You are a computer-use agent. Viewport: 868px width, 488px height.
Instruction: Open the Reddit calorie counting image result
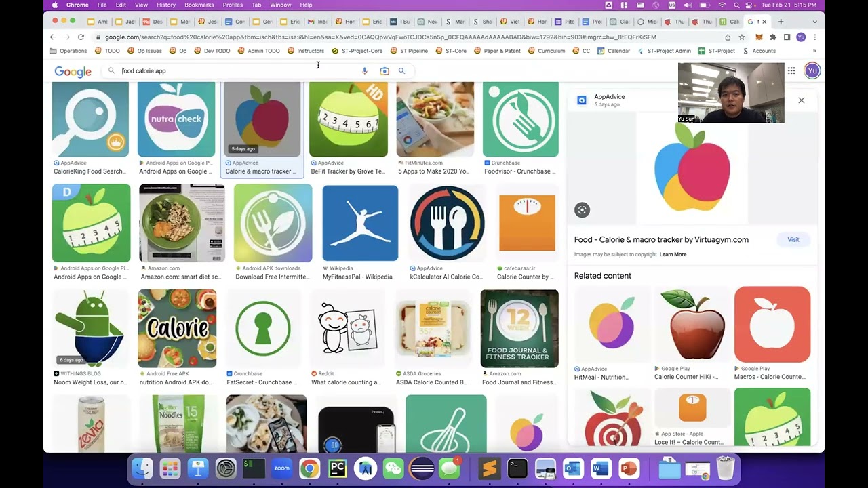pyautogui.click(x=349, y=329)
